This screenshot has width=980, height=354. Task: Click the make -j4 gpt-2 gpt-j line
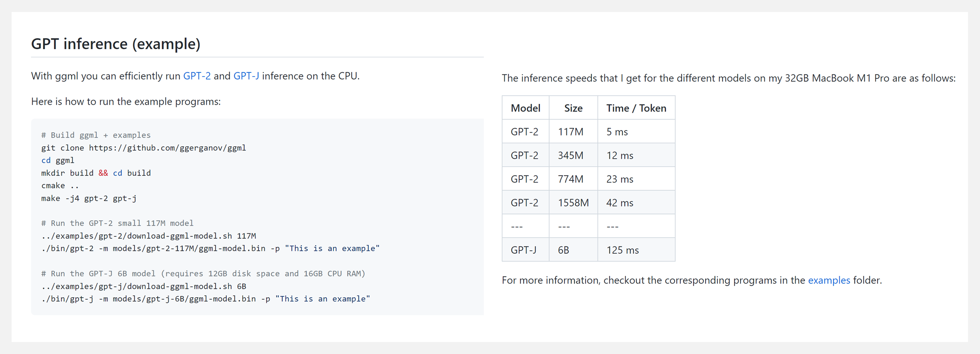point(89,198)
